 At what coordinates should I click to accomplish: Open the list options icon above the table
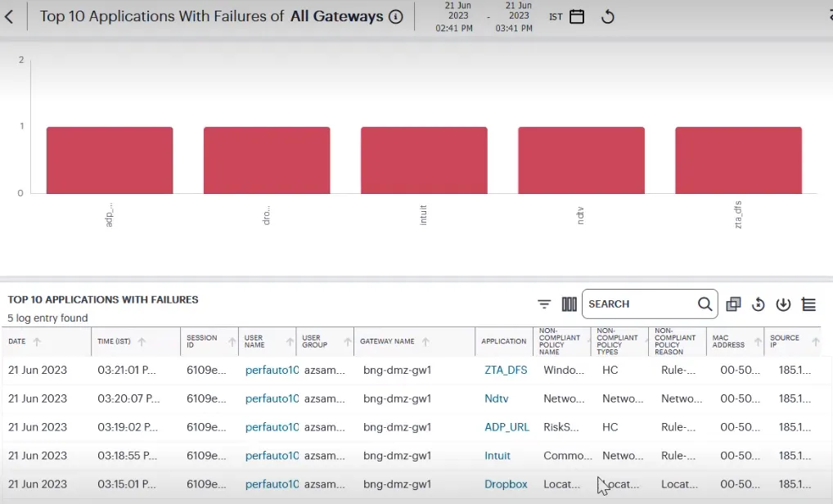[x=808, y=304]
